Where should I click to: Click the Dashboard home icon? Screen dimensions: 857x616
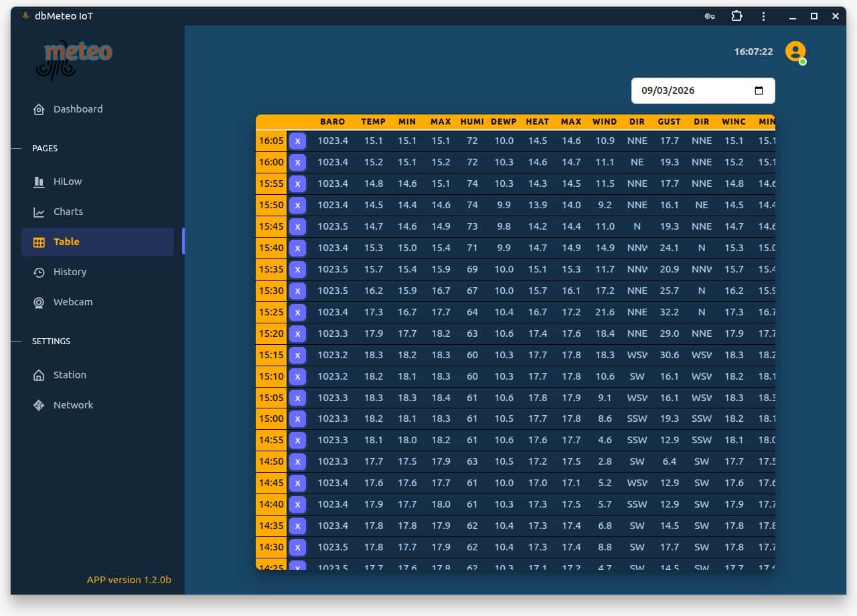(39, 109)
